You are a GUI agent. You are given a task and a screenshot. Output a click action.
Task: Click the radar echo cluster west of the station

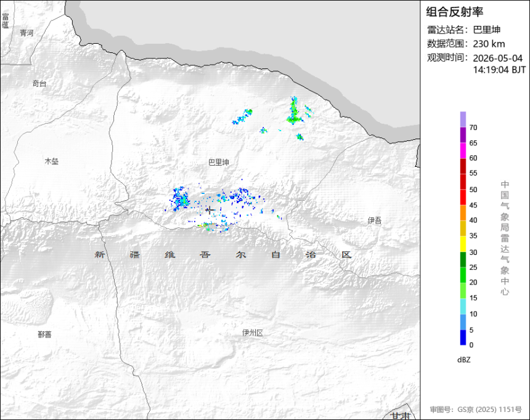tap(179, 199)
